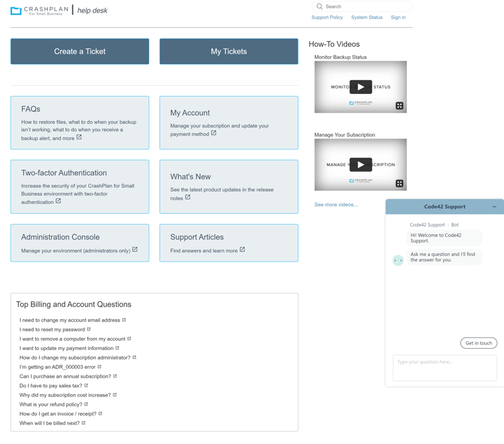Click external link icon in Two-factor Authentication card
Screen dimensions: 504x444
click(58, 201)
